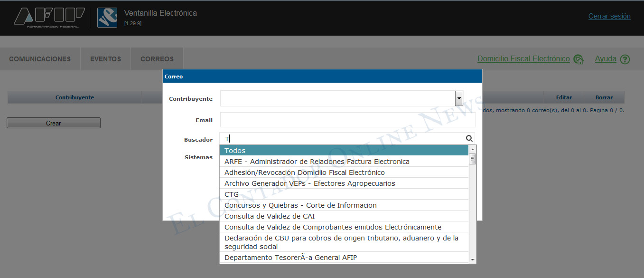Click the Ayuda question mark icon
The width and height of the screenshot is (644, 278).
click(x=625, y=59)
